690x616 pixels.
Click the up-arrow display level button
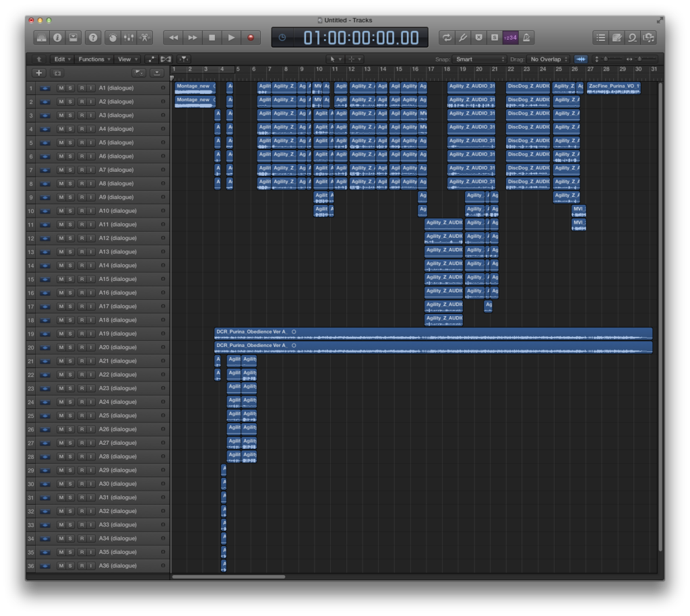pos(38,59)
